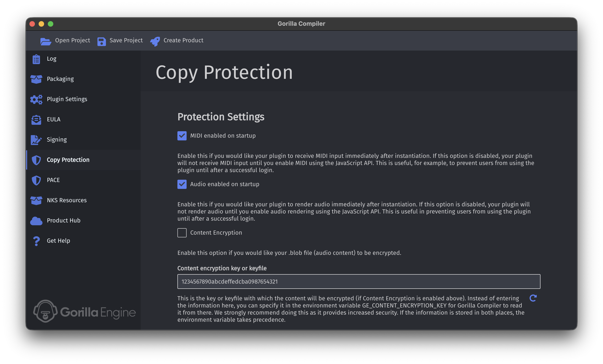This screenshot has width=603, height=364.
Task: Click the refresh arrow beside encryption key description
Action: click(533, 298)
